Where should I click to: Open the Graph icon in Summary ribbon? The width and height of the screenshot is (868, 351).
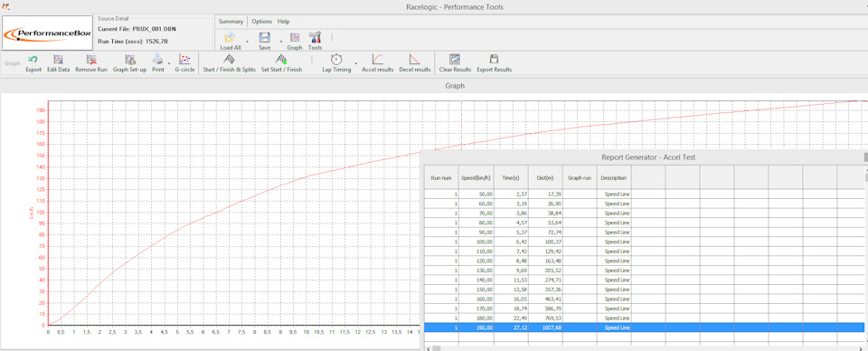pyautogui.click(x=295, y=37)
